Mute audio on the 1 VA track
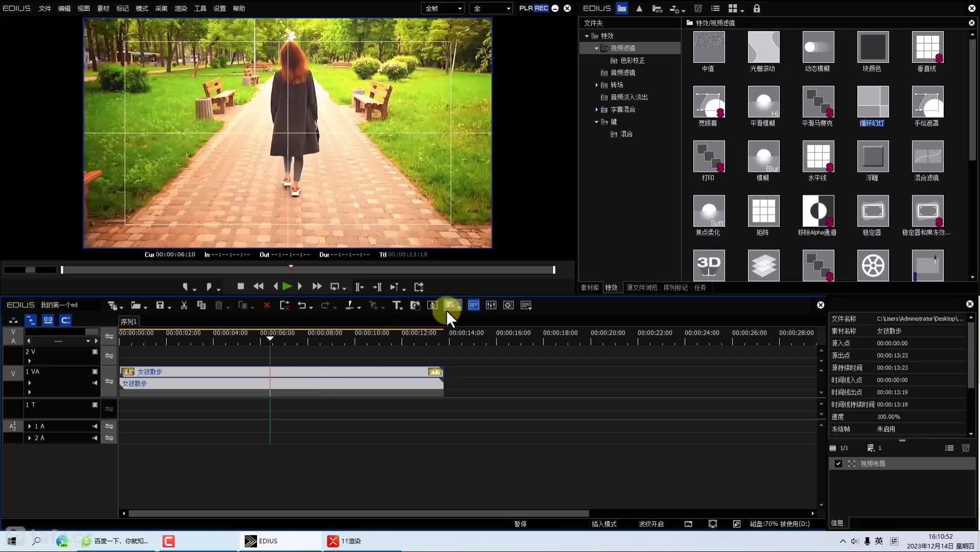Screen dimensions: 980x552 (95, 383)
